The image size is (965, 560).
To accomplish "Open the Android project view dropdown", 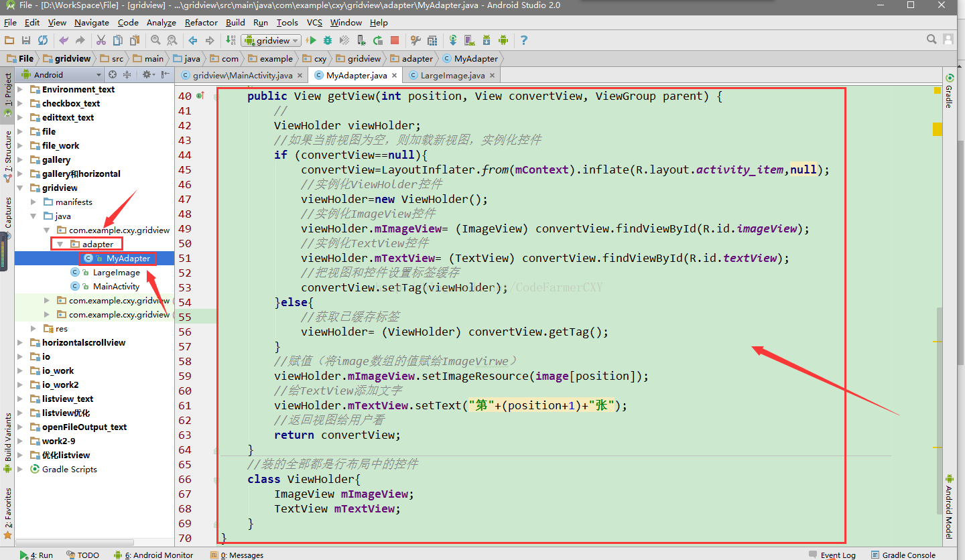I will coord(61,74).
